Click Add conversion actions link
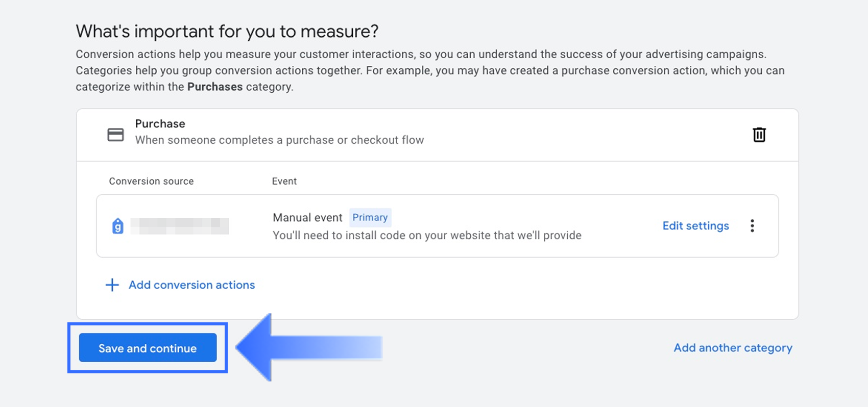Viewport: 868px width, 407px height. tap(191, 285)
